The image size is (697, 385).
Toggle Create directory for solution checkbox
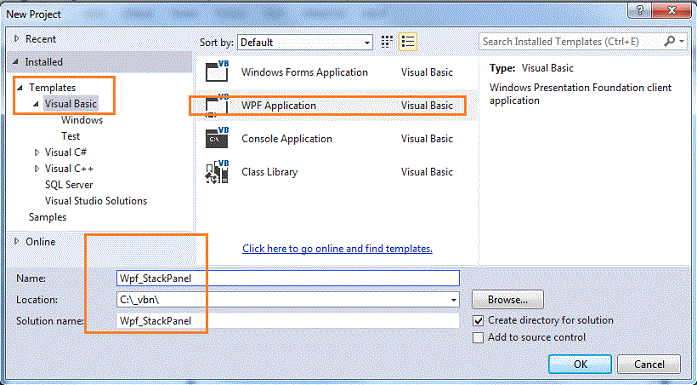(x=478, y=321)
